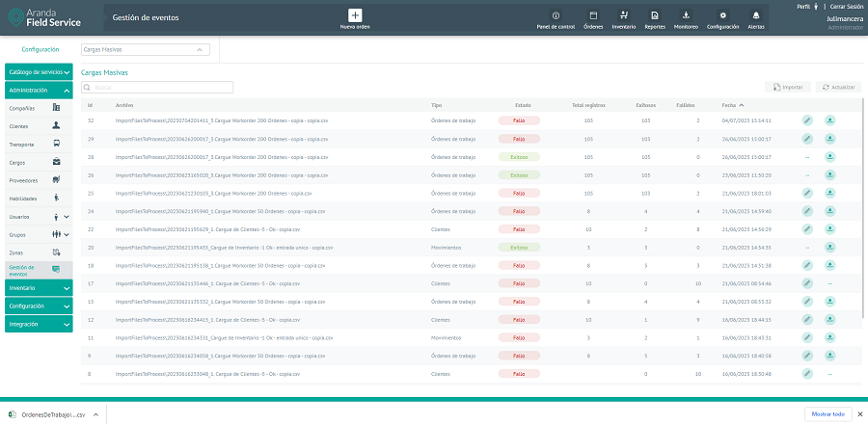
Task: Expand the Grupos submenu
Action: (67, 234)
